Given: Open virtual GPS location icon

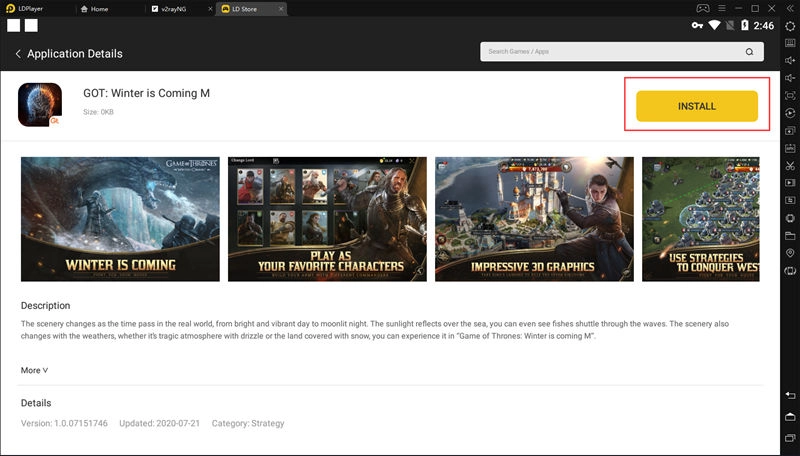Looking at the screenshot, I should coord(790,253).
